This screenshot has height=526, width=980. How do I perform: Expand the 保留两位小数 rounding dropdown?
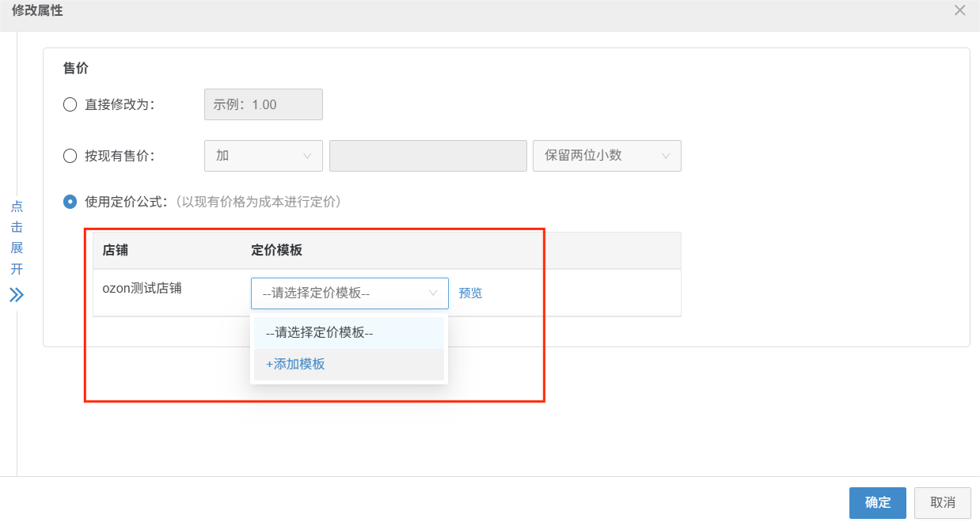click(x=607, y=156)
